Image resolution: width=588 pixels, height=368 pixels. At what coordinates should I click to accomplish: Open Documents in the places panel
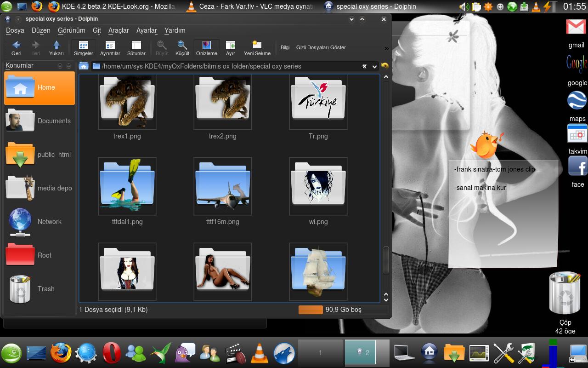click(x=40, y=121)
